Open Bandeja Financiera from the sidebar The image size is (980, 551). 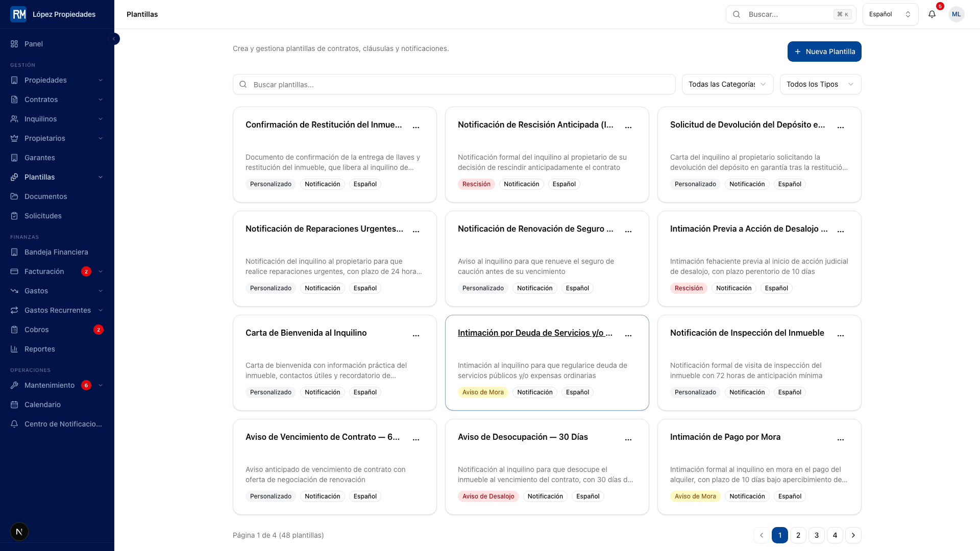(57, 252)
